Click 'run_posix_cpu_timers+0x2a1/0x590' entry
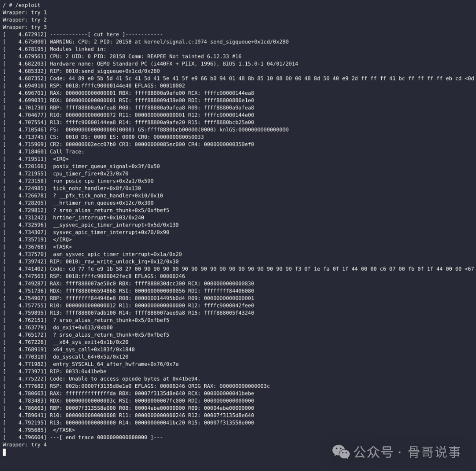476x471 pixels. (x=103, y=181)
